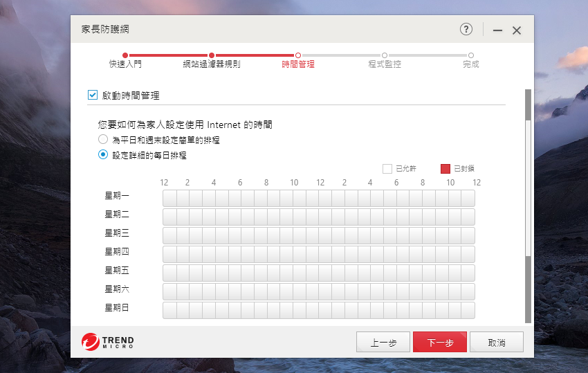Click the Internet usage question heading
The image size is (588, 373).
tap(185, 125)
